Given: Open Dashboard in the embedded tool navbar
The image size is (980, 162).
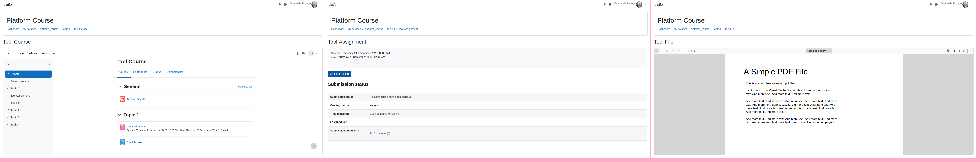Looking at the screenshot, I should point(33,53).
